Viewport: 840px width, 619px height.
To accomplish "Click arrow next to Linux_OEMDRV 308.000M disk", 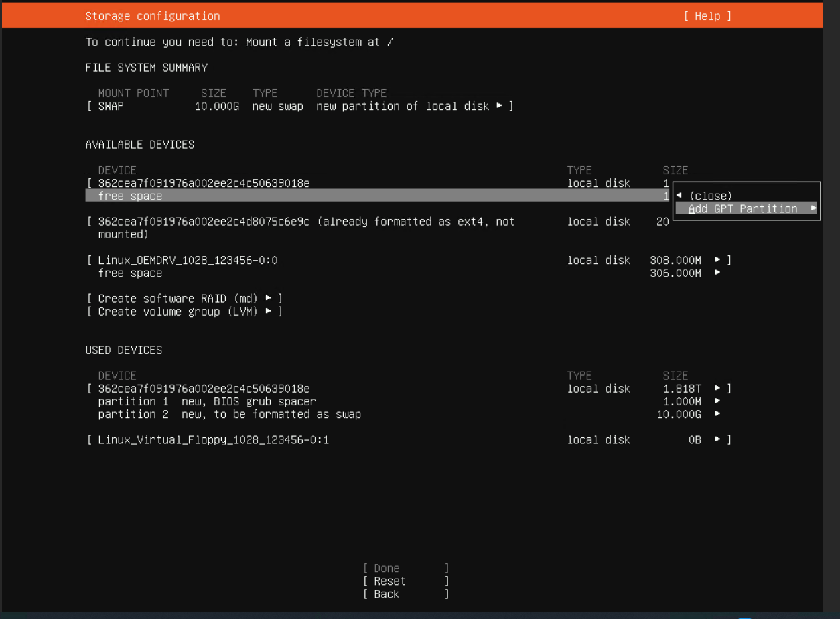I will pos(717,260).
